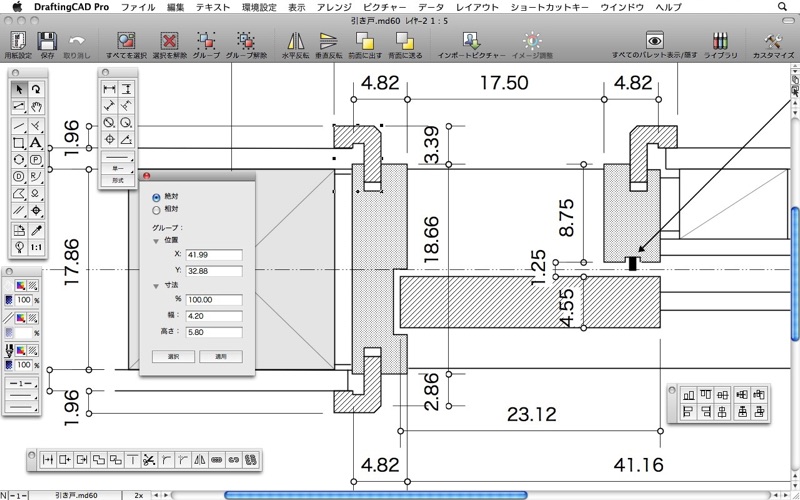Click the 選択 (Select) button

(x=173, y=356)
